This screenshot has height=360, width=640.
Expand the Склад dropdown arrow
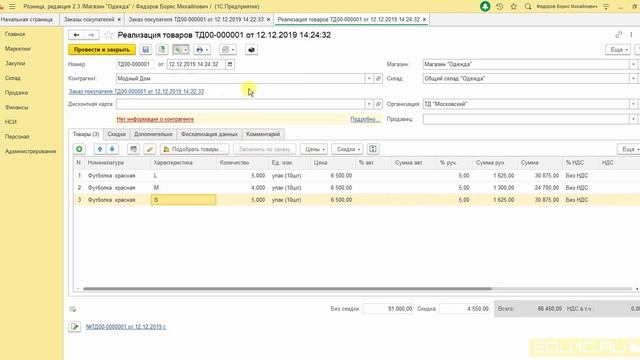tap(633, 78)
